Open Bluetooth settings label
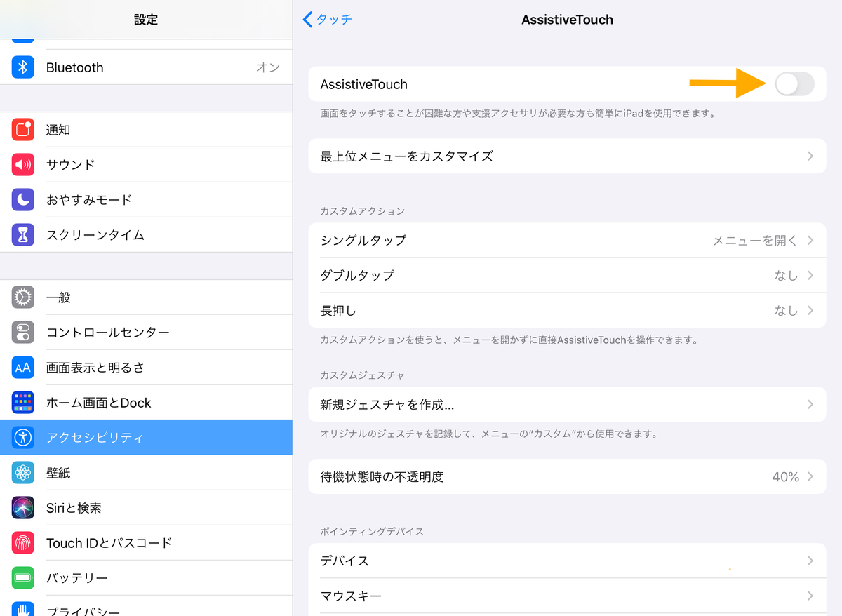Screen dimensions: 842x616 (x=74, y=67)
